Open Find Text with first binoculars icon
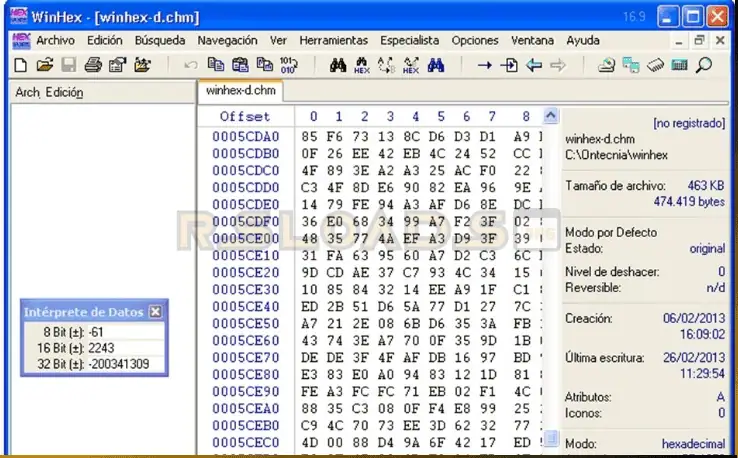 pos(337,65)
